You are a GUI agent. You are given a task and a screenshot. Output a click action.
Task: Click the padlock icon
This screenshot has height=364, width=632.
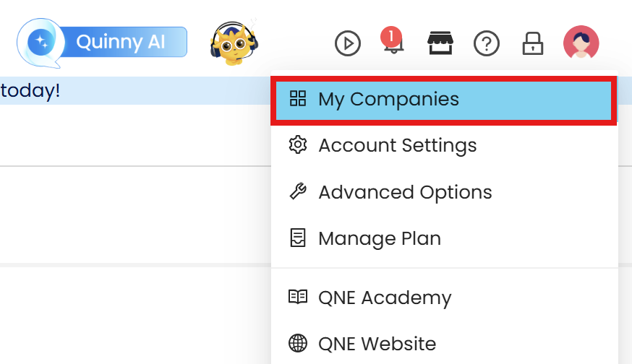point(532,44)
